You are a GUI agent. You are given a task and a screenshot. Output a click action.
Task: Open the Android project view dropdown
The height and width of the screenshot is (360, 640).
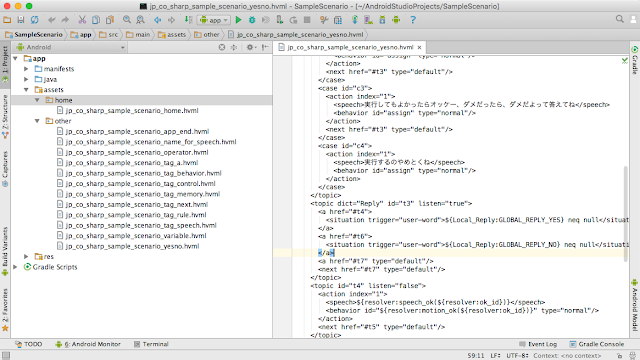(x=71, y=47)
